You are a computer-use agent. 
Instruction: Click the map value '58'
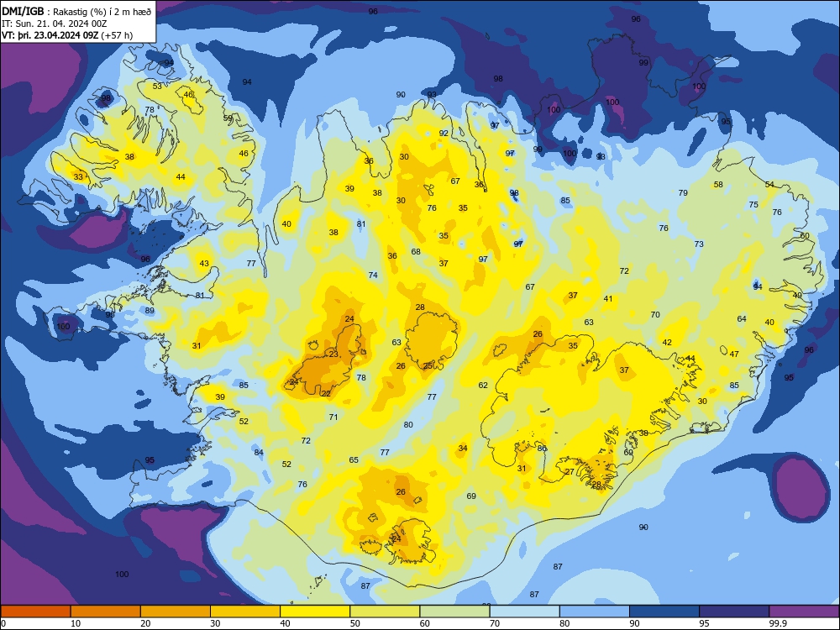click(x=718, y=185)
